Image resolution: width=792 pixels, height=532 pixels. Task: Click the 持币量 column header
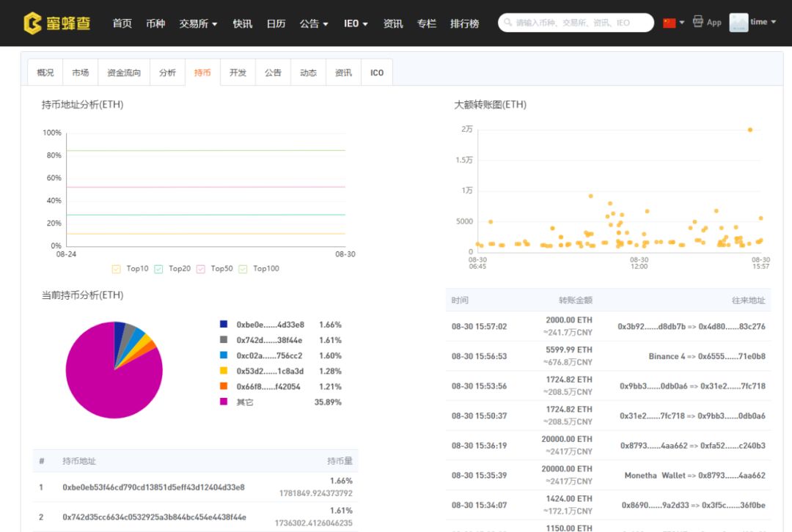coord(340,461)
